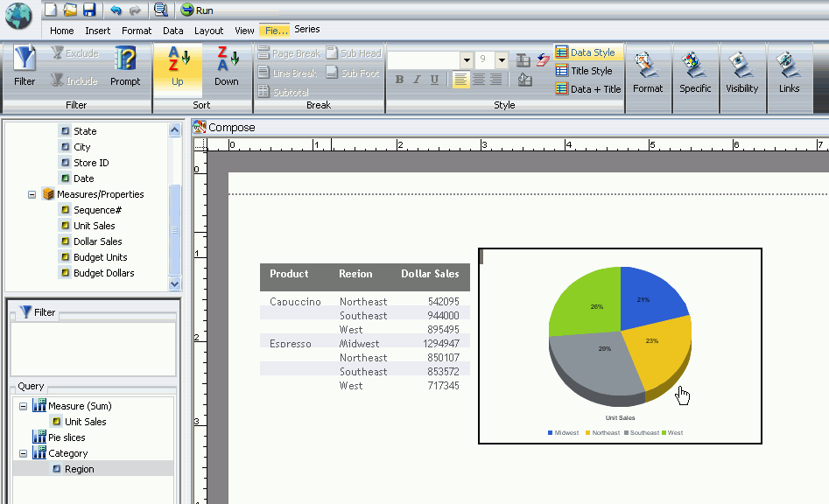Run the report
This screenshot has width=829, height=504.
tap(197, 10)
